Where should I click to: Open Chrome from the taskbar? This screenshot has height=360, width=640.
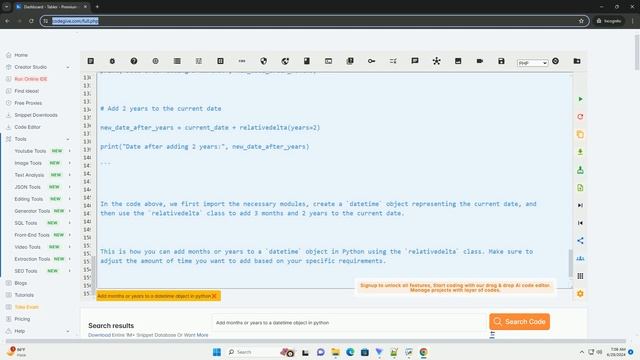pyautogui.click(x=423, y=352)
